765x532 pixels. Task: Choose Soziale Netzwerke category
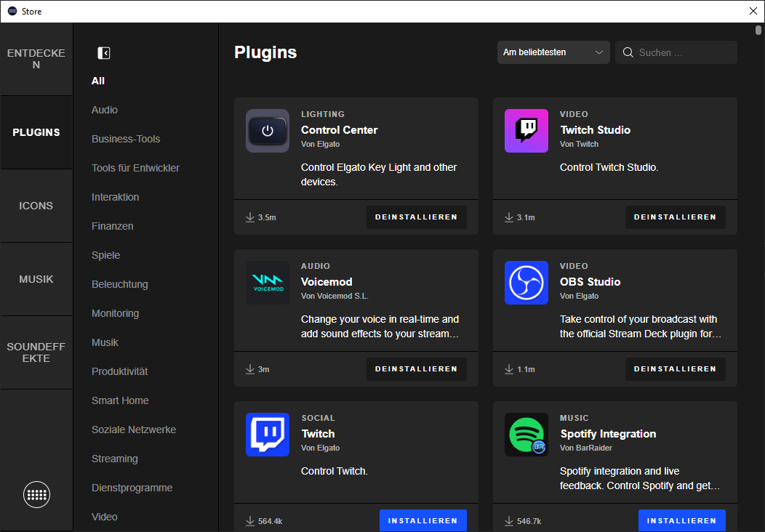pyautogui.click(x=134, y=430)
